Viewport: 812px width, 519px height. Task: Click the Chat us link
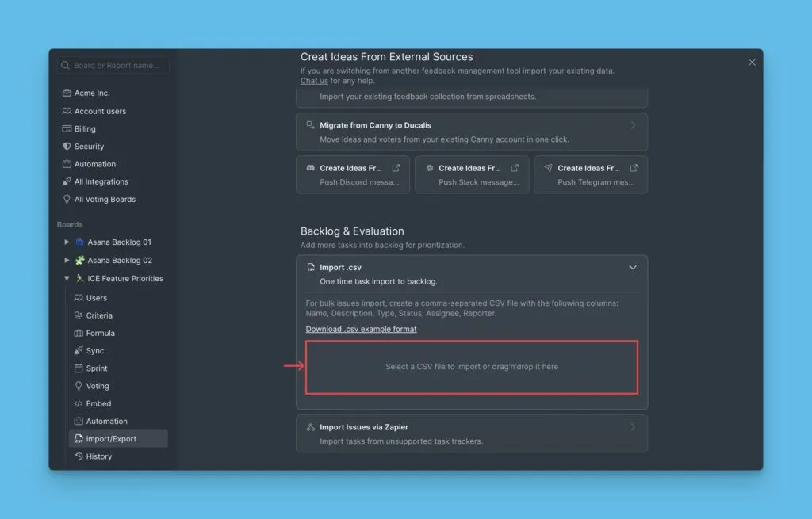tap(313, 80)
